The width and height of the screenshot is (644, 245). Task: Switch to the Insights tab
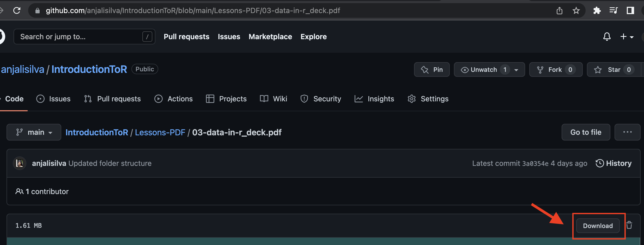pos(374,99)
